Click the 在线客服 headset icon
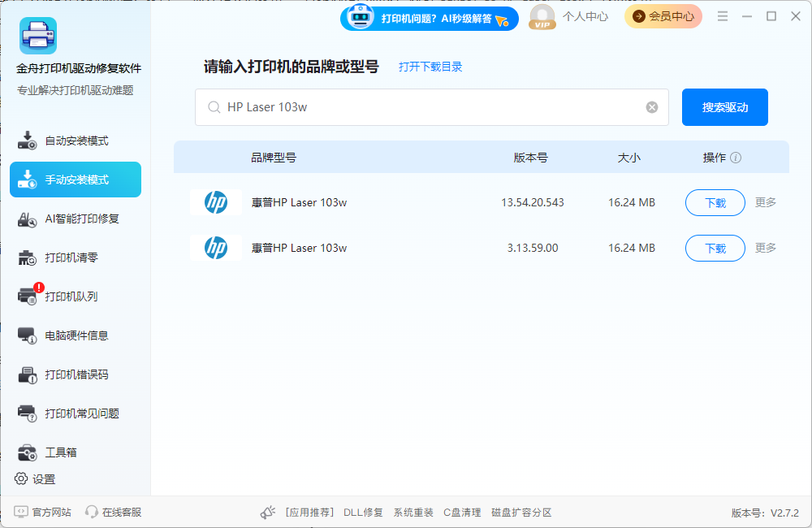Image resolution: width=812 pixels, height=528 pixels. (x=92, y=512)
